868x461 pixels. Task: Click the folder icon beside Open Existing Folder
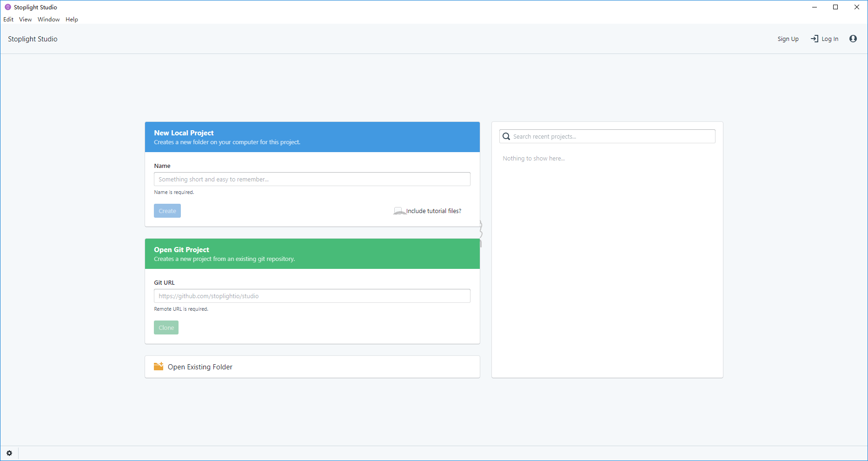[159, 367]
